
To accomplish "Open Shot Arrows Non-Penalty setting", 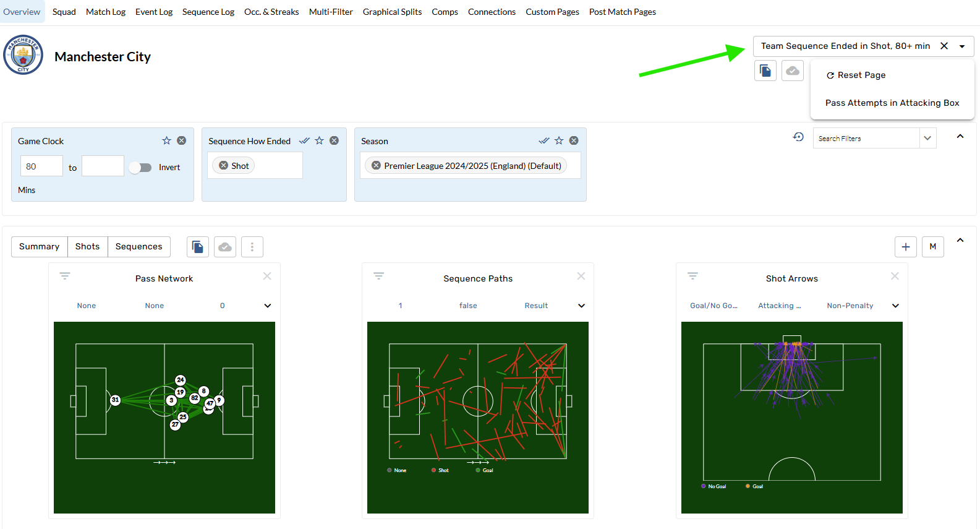I will [850, 306].
